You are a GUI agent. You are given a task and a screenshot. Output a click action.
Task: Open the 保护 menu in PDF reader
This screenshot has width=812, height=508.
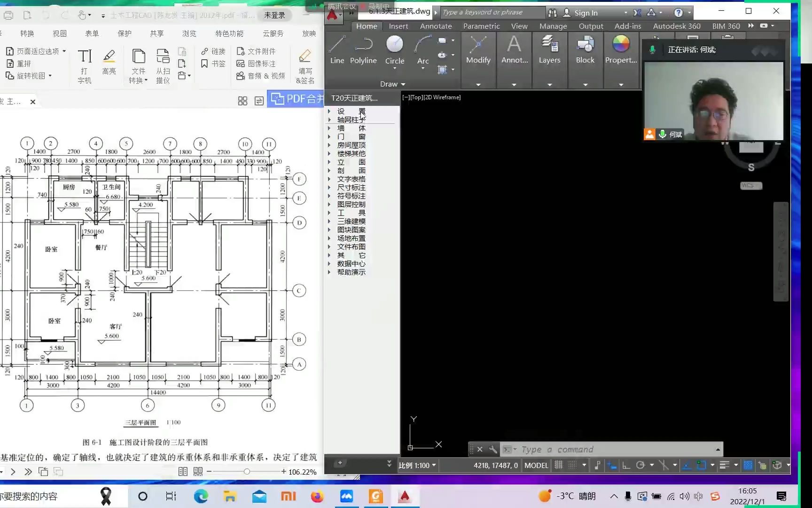pos(125,33)
